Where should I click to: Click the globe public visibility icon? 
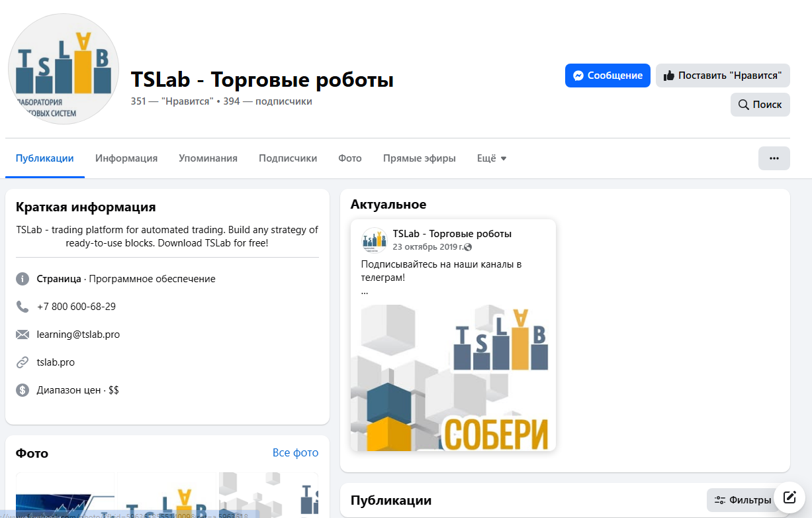click(x=468, y=247)
